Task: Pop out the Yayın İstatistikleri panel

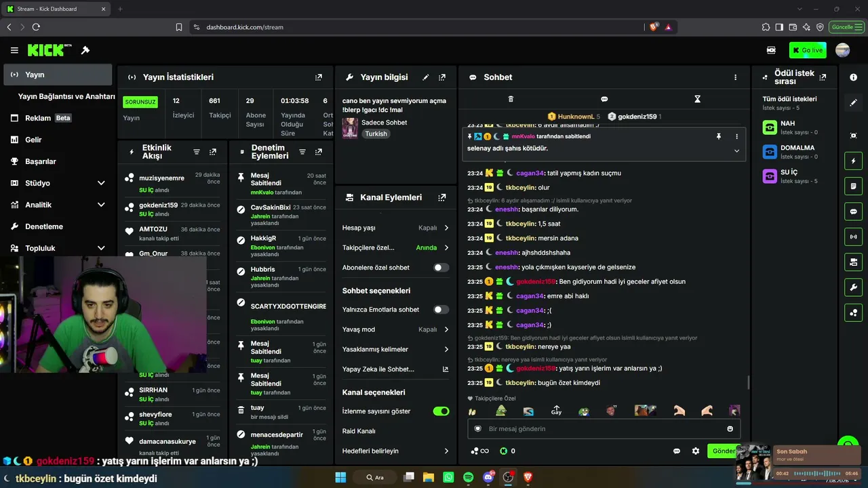Action: click(x=319, y=77)
